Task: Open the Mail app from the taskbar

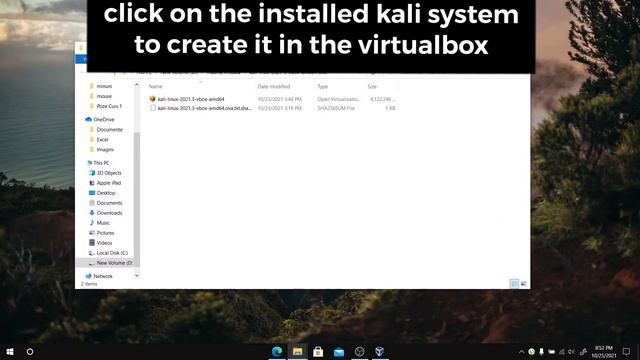Action: [339, 351]
